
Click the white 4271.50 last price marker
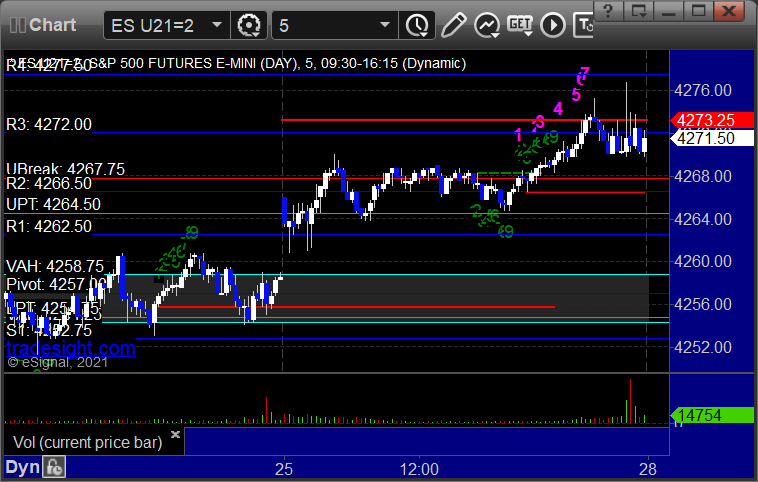point(712,138)
